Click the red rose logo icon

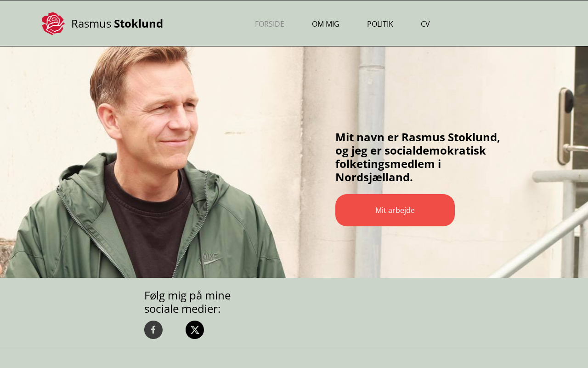pos(53,23)
